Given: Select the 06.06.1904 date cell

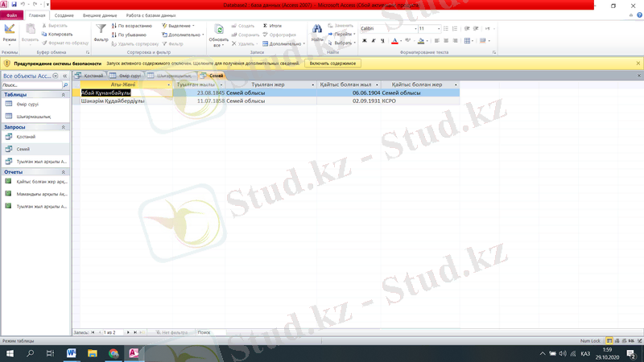Looking at the screenshot, I should click(349, 93).
